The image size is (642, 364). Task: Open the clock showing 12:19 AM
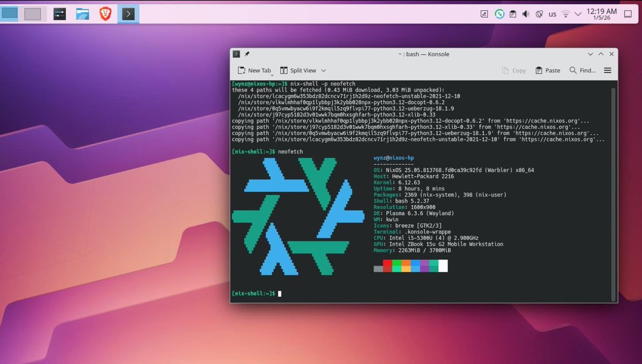click(x=601, y=14)
